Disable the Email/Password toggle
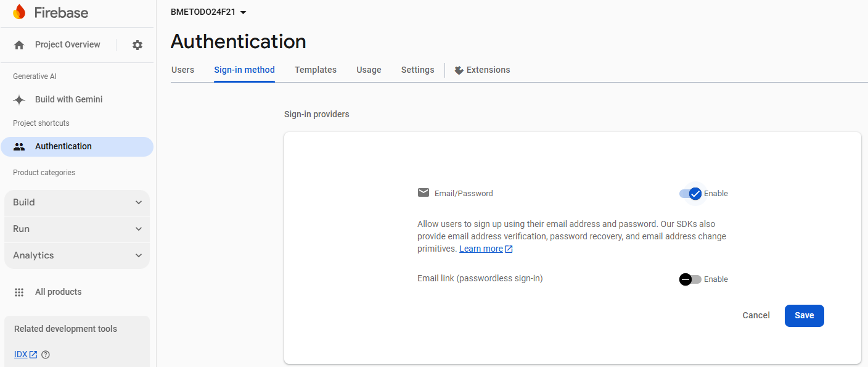The image size is (868, 367). pos(690,194)
